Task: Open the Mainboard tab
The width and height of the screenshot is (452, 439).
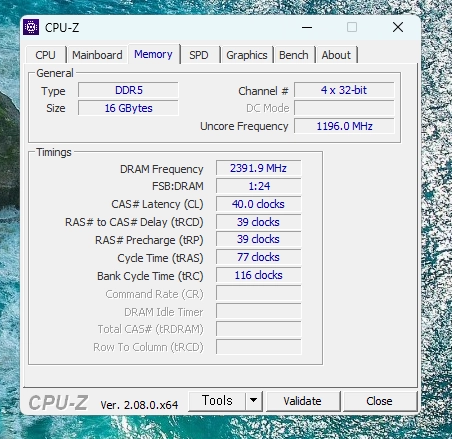Action: [x=97, y=55]
